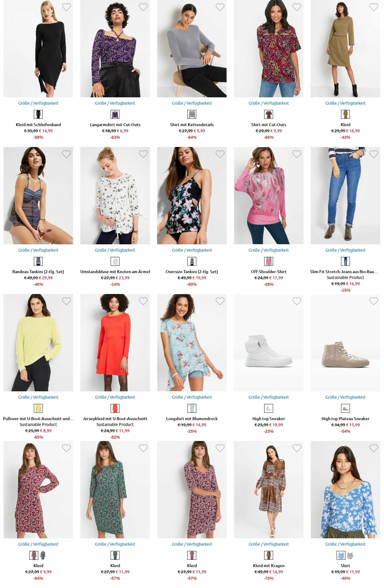Save Off-Shoulder-Shirt with heart icon
Viewport: 384px width, 588px height.
tap(297, 154)
